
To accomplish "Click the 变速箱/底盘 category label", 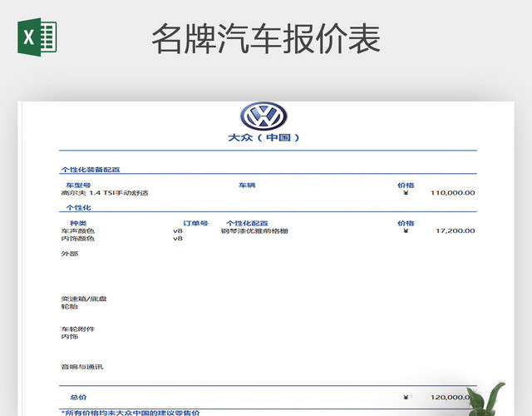I will point(84,299).
